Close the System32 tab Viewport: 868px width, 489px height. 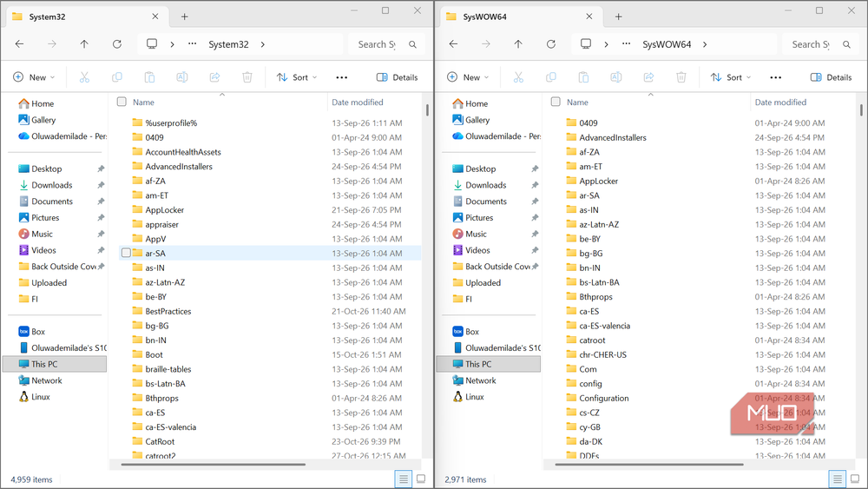155,17
